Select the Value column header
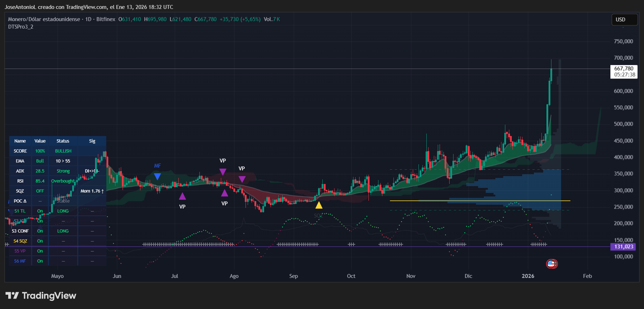 (40, 141)
